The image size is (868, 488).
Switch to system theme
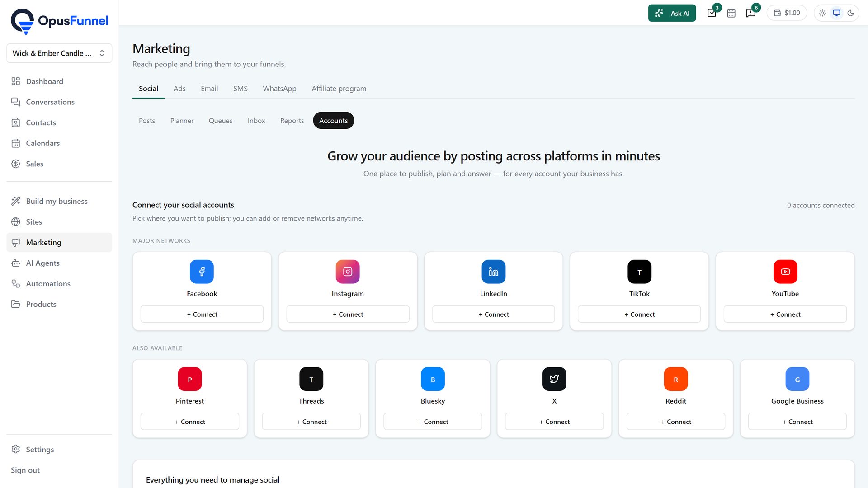coord(836,13)
